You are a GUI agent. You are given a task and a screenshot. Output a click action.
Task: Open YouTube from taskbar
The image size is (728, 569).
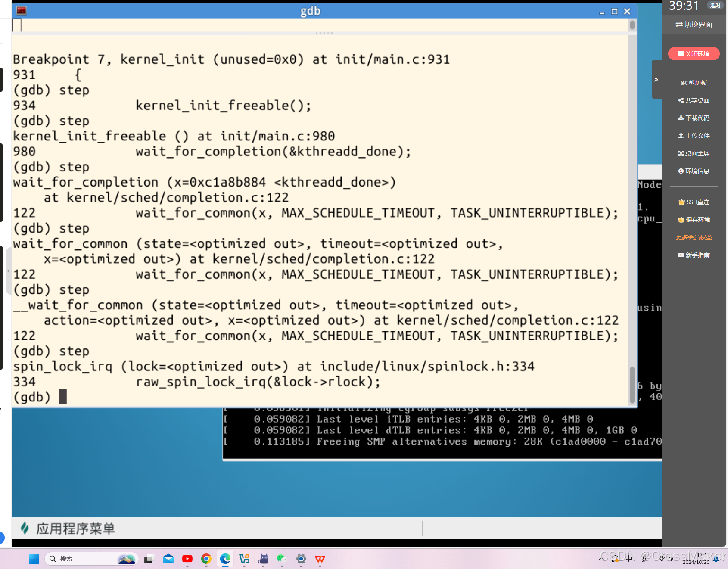187,559
